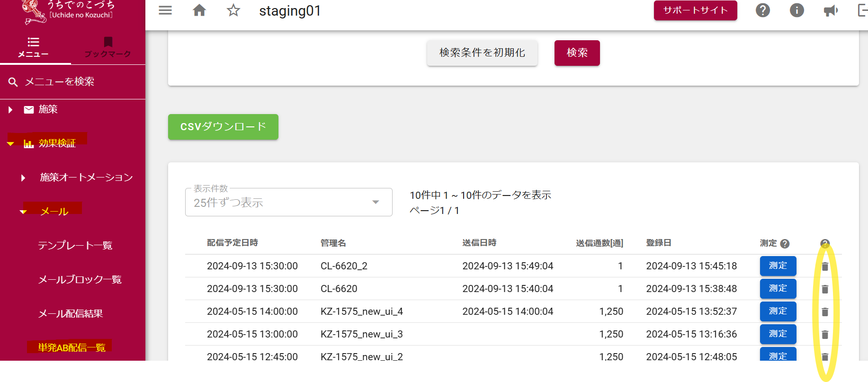This screenshot has height=382, width=868.
Task: Click the CSVダウンロード button
Action: (223, 127)
